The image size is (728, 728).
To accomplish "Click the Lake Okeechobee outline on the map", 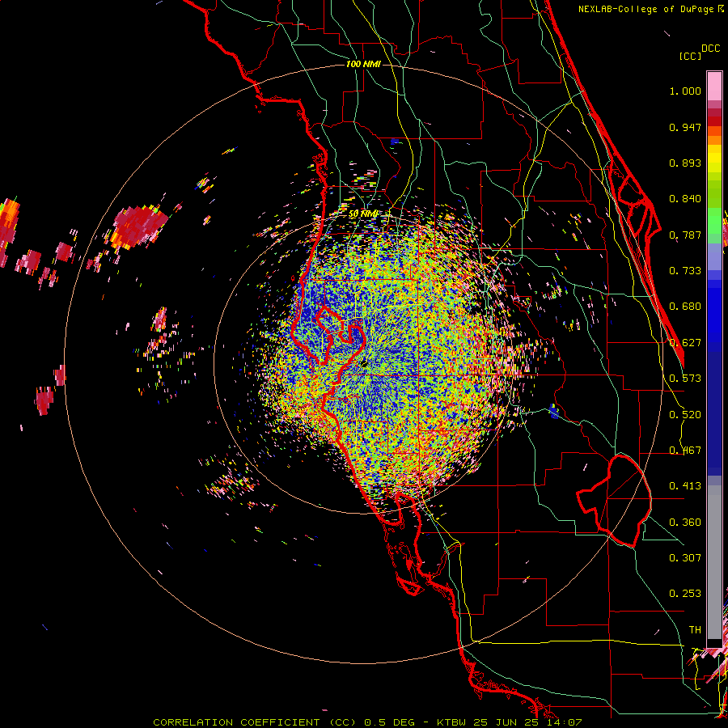I will 614,501.
